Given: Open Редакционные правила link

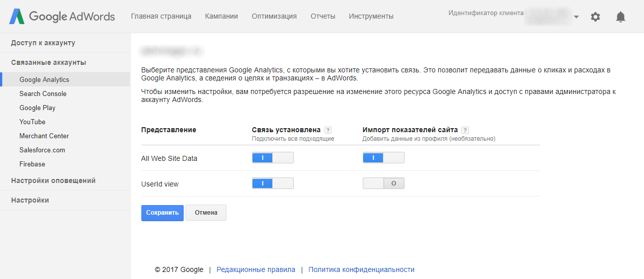Looking at the screenshot, I should [x=256, y=269].
